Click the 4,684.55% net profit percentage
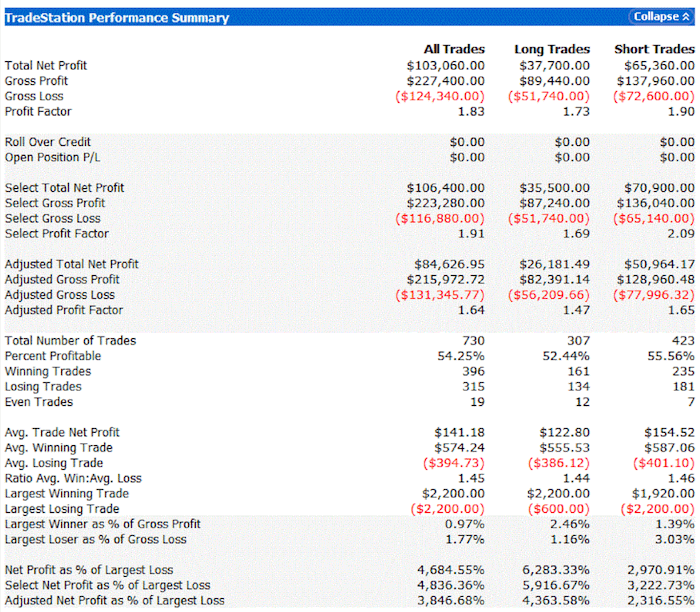Viewport: 700px width, 612px height. point(451,570)
